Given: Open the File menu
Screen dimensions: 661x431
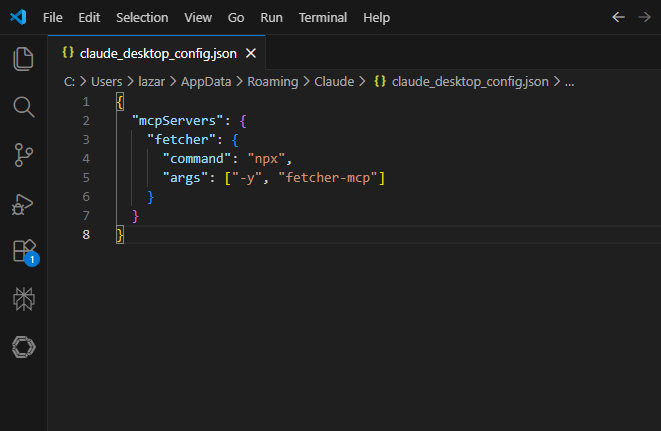Looking at the screenshot, I should pyautogui.click(x=53, y=18).
